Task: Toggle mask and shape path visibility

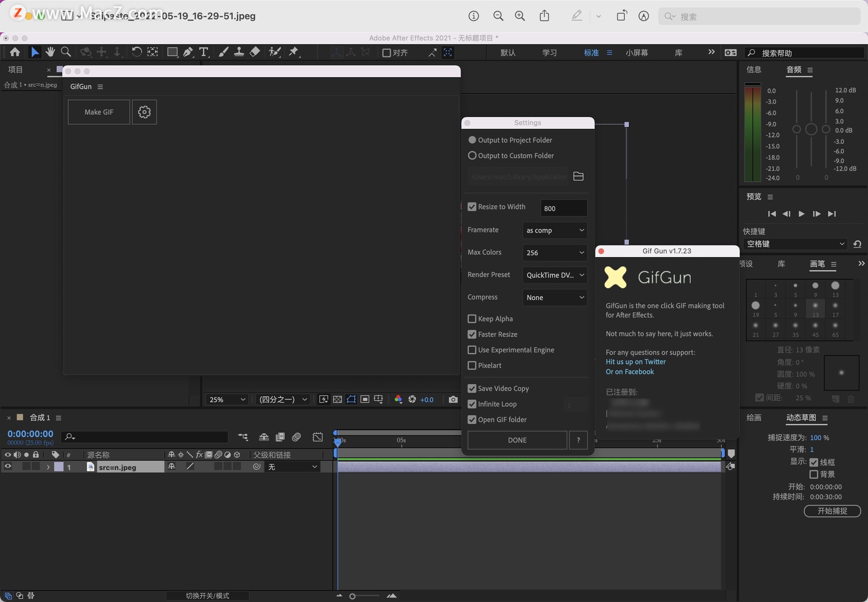Action: tap(351, 400)
